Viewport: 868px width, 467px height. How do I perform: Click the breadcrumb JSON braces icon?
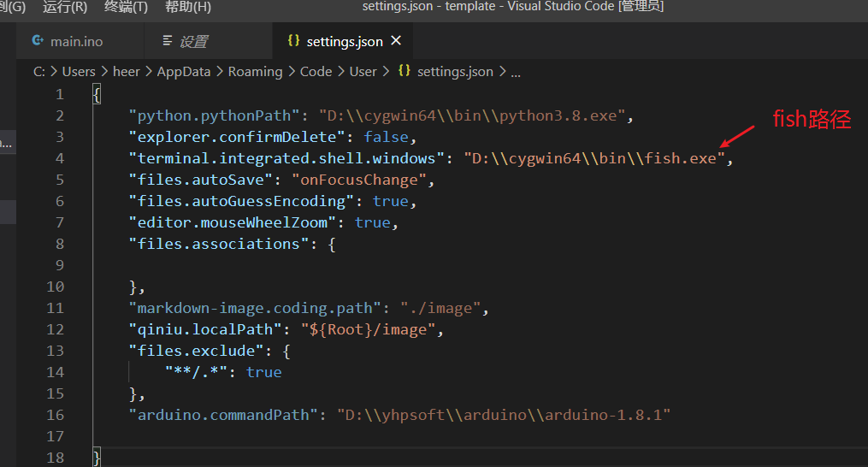coord(404,71)
